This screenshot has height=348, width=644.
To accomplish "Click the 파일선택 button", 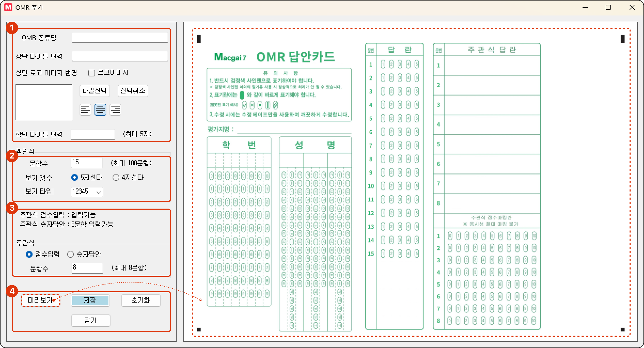I will coord(95,91).
